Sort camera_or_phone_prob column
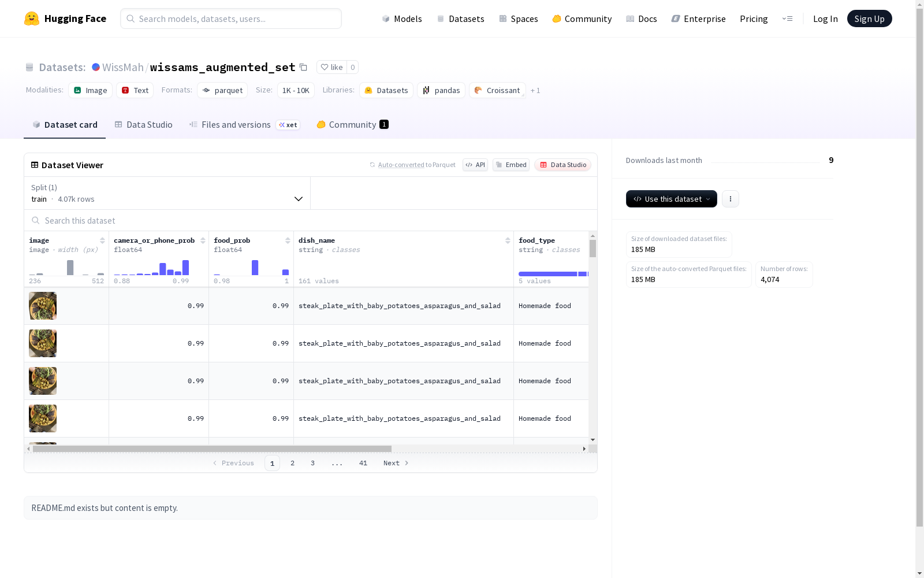 [x=203, y=240]
